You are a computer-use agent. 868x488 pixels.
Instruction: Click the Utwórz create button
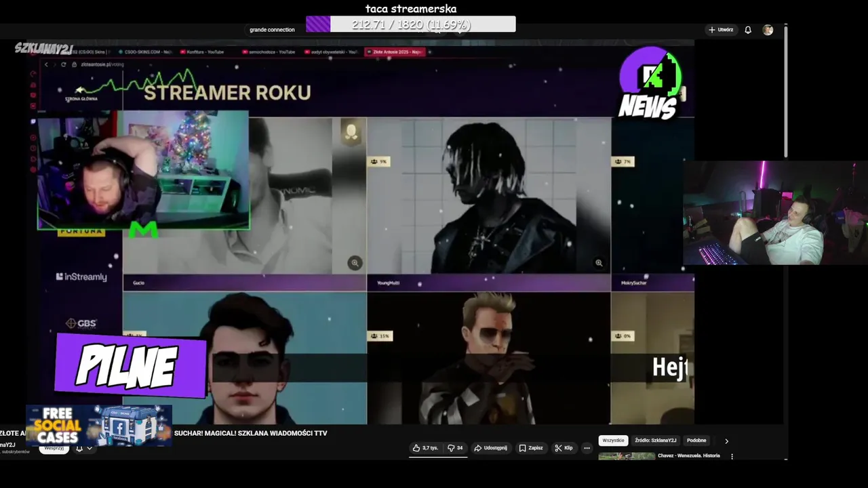click(721, 30)
